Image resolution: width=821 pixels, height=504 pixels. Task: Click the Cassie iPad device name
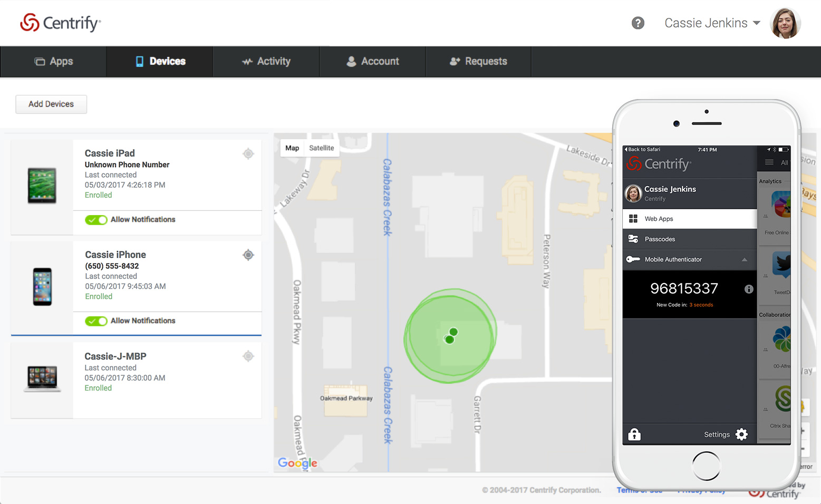click(x=110, y=153)
